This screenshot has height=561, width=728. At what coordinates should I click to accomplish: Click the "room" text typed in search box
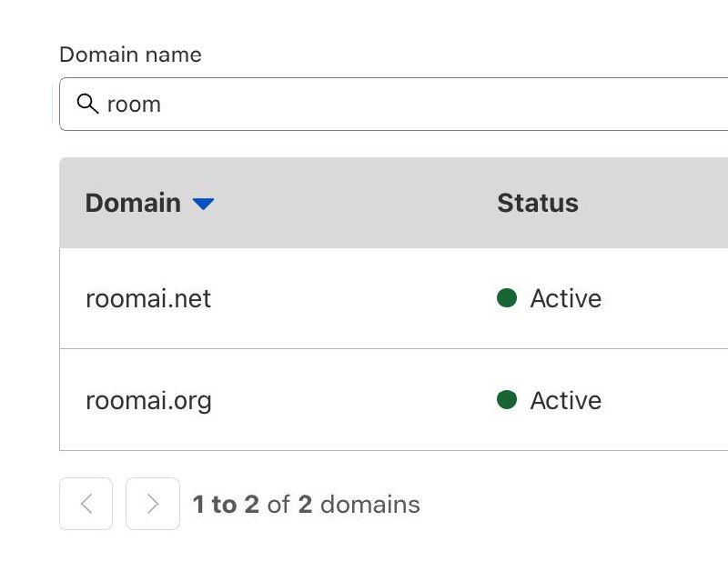click(134, 105)
